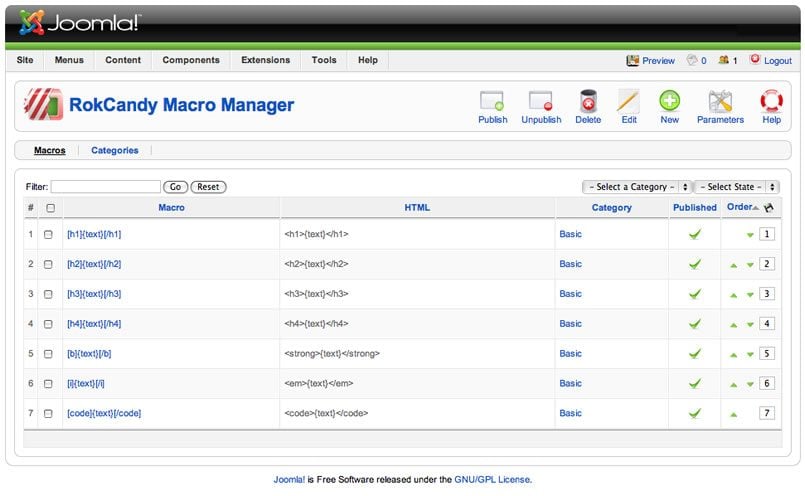The image size is (805, 496).
Task: Expand the Select State dropdown
Action: 736,187
